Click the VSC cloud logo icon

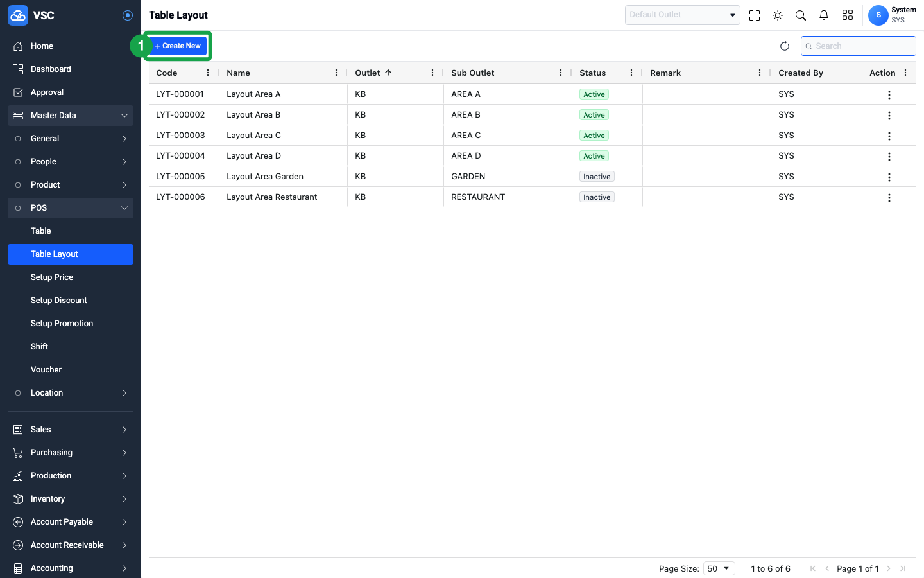tap(18, 15)
